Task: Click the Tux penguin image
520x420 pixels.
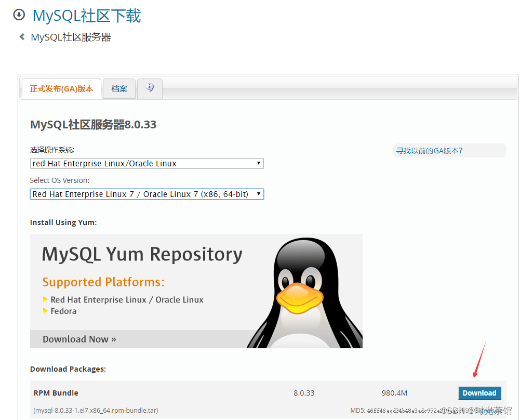Action: pyautogui.click(x=304, y=292)
